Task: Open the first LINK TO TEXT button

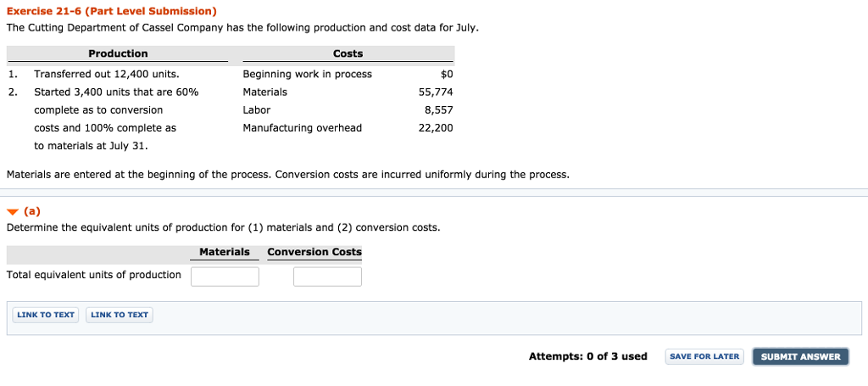Action: pyautogui.click(x=46, y=315)
